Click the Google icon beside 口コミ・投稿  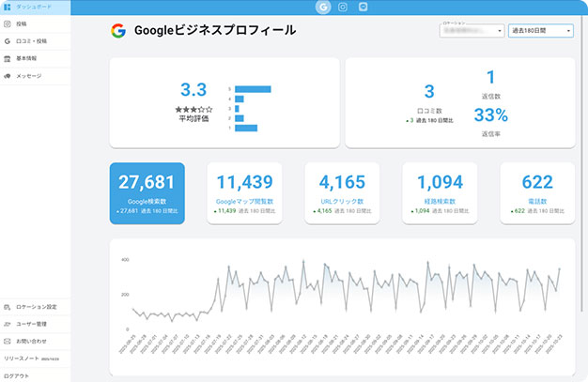8,41
